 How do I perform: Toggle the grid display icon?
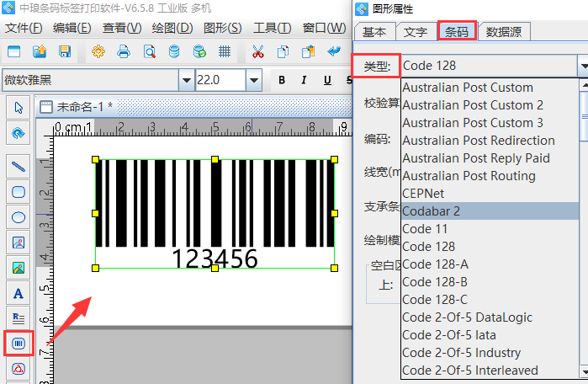tap(225, 51)
